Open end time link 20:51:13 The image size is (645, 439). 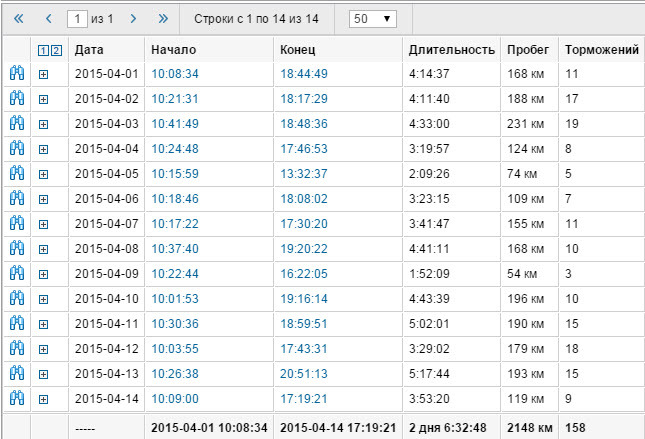pyautogui.click(x=303, y=374)
